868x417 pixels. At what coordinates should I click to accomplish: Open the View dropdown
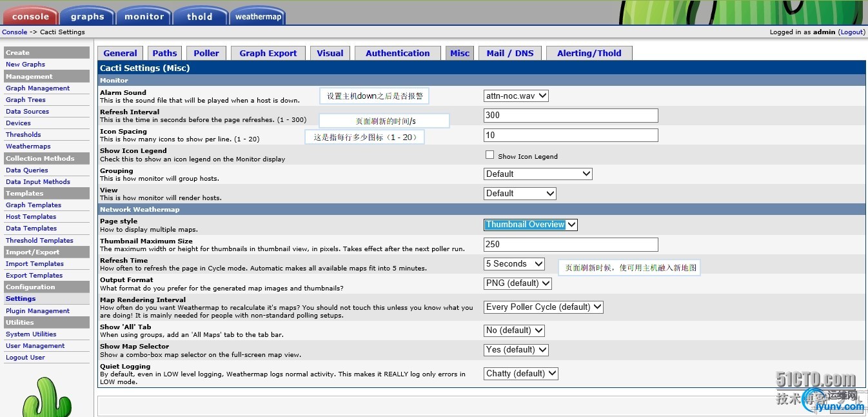(520, 193)
